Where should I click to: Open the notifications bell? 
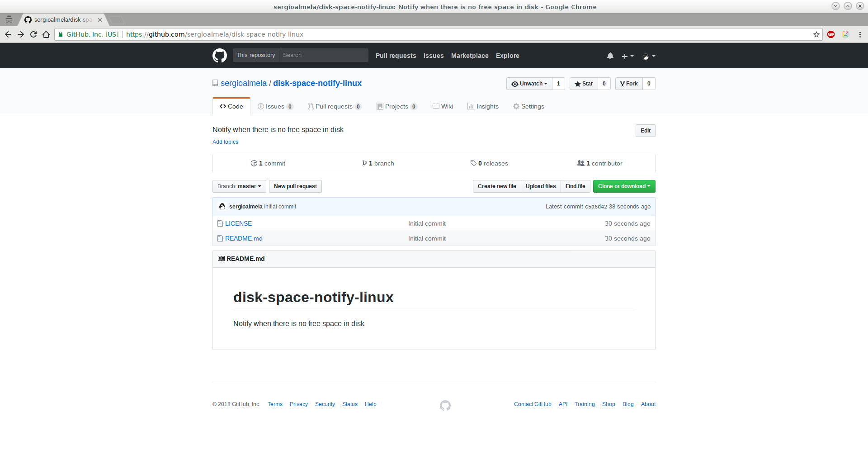[610, 56]
